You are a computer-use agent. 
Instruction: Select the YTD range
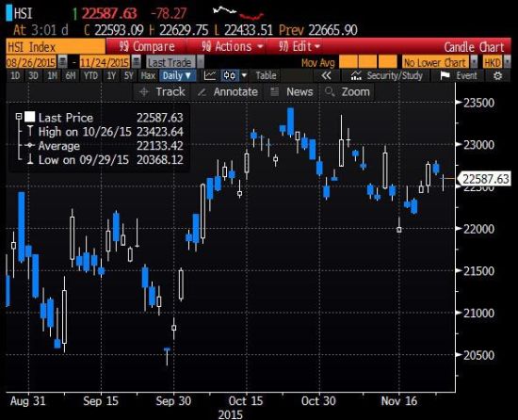click(x=90, y=75)
